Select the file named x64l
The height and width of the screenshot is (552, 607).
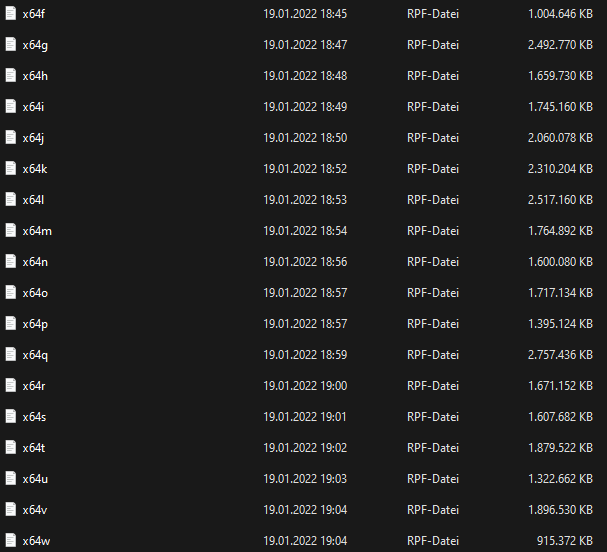click(33, 200)
